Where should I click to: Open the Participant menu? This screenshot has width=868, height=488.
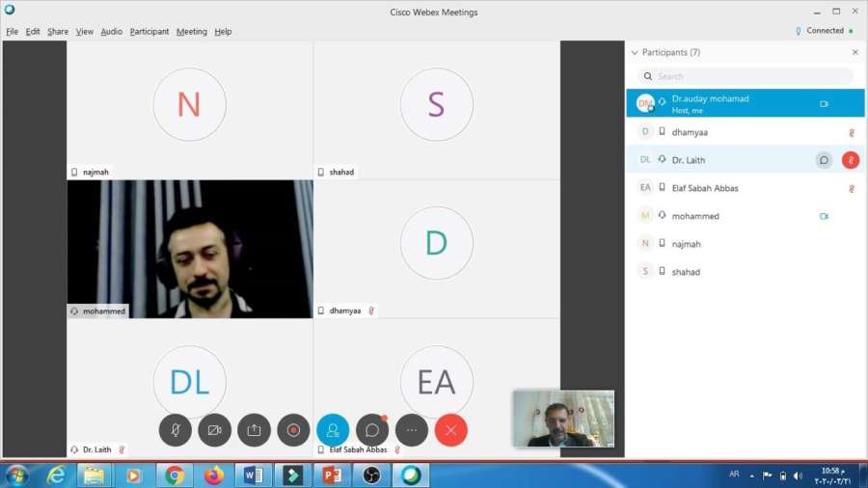[x=149, y=31]
